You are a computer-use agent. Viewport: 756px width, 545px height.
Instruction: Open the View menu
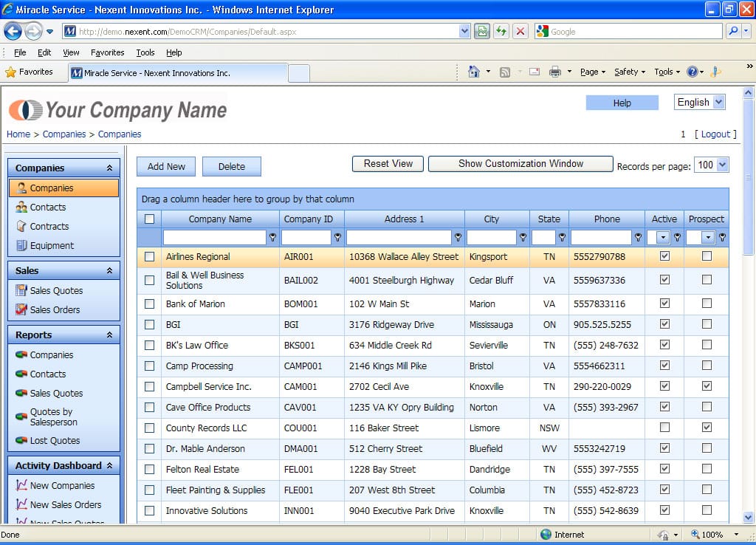(x=71, y=52)
